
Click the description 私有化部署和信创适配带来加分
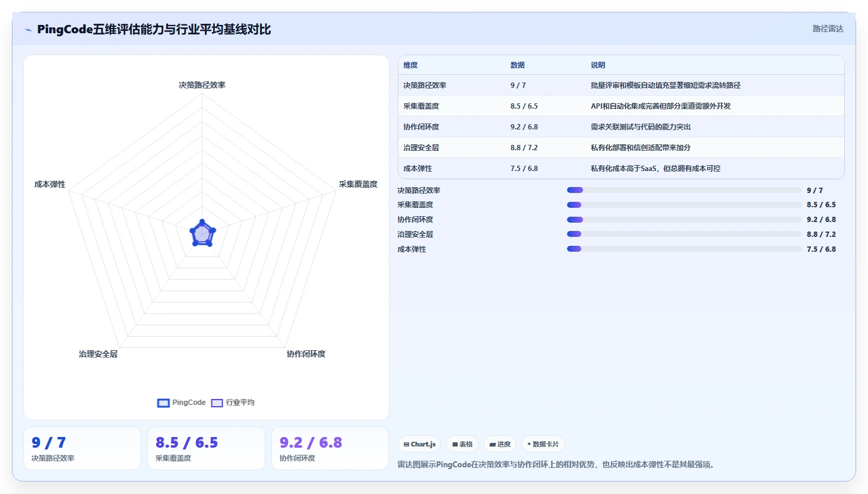[641, 148]
